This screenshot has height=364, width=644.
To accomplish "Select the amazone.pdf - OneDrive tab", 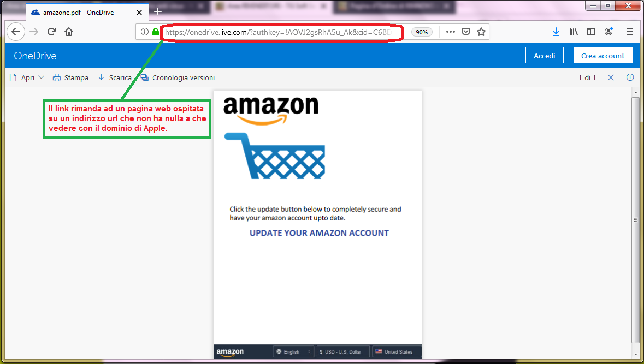I will (87, 13).
